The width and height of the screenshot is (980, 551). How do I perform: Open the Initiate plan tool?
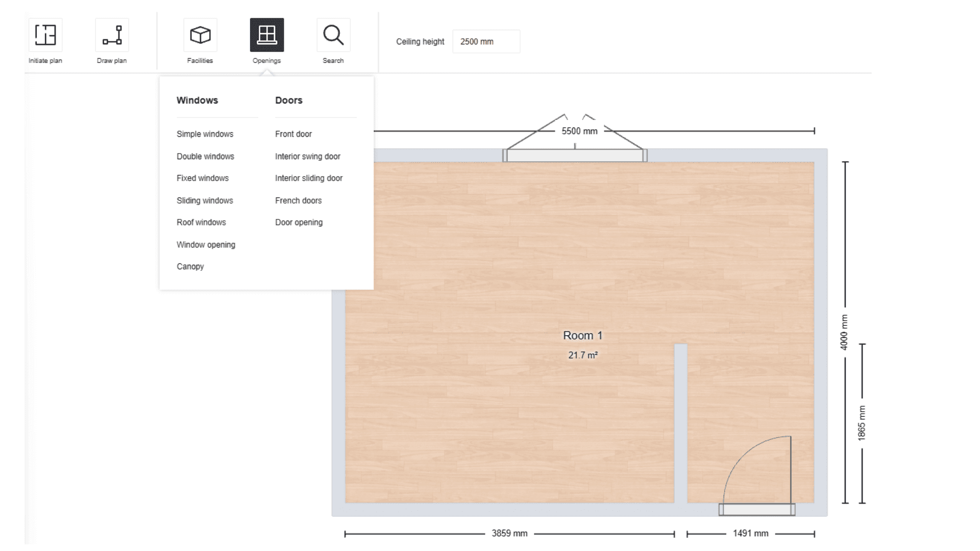[x=45, y=35]
